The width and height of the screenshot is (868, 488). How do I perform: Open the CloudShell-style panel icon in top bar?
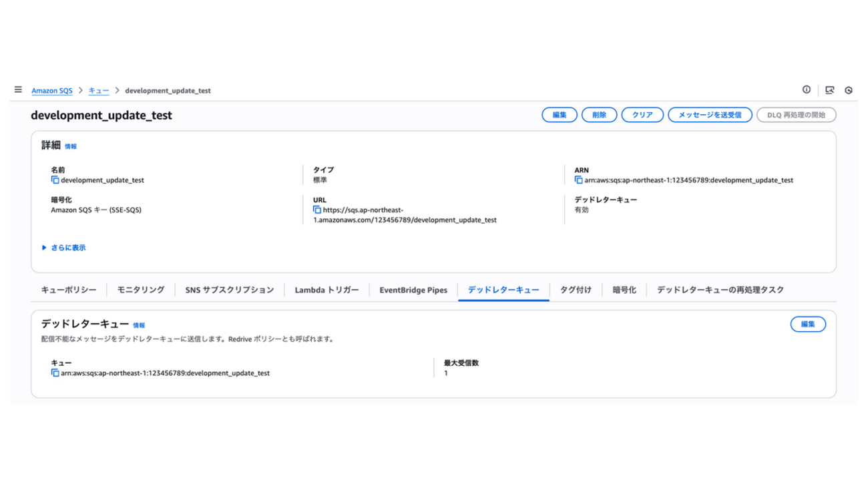click(x=830, y=89)
